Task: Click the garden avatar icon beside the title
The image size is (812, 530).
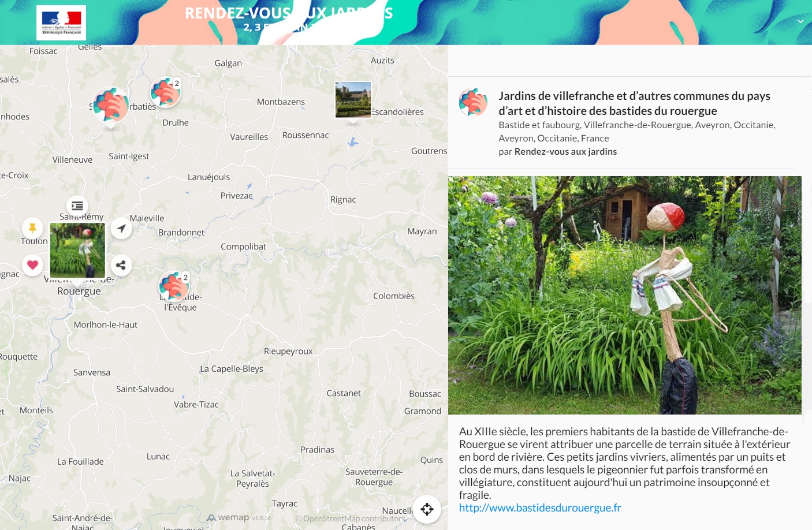Action: pyautogui.click(x=473, y=102)
